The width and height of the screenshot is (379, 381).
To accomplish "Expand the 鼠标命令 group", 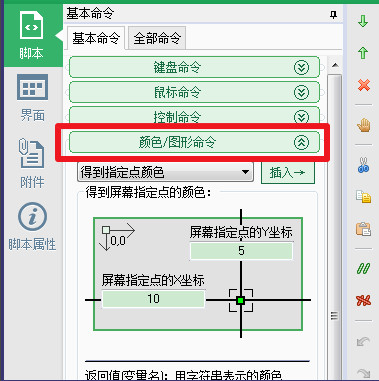I will pos(194,92).
